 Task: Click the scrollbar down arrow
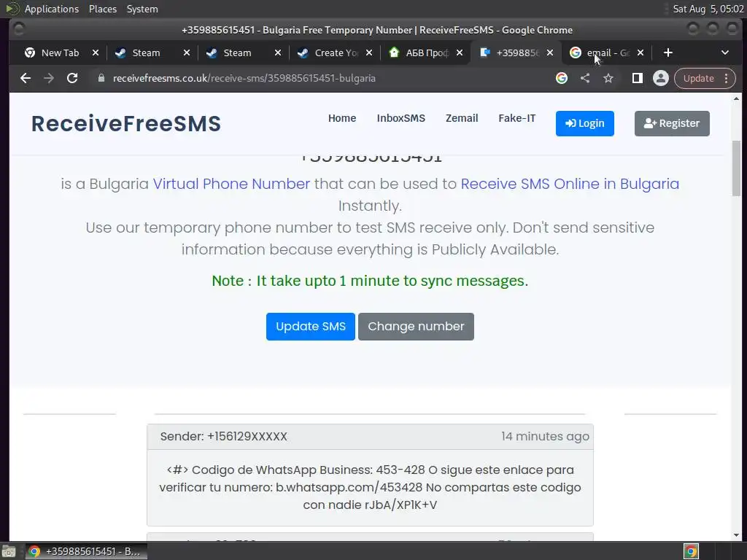point(736,535)
